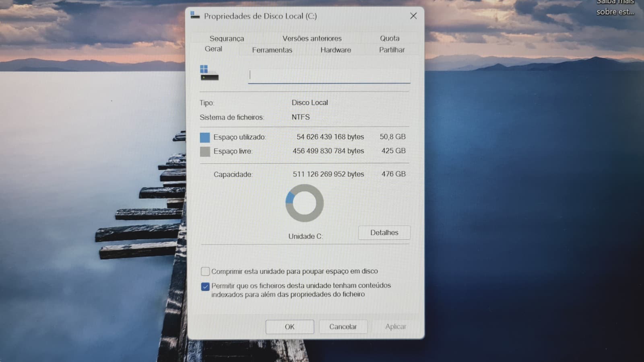644x362 pixels.
Task: Click the 'Disco Local' type value
Action: point(310,103)
